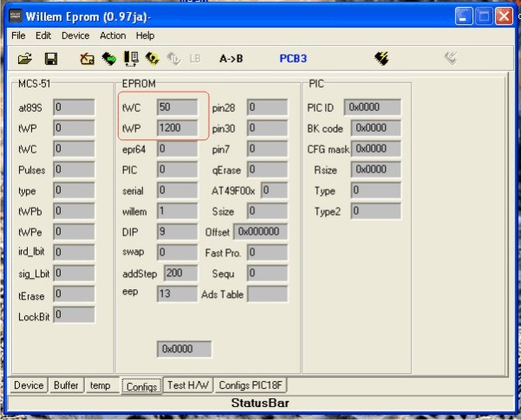Click the AT49F00x value field
521x420 pixels.
coord(274,191)
